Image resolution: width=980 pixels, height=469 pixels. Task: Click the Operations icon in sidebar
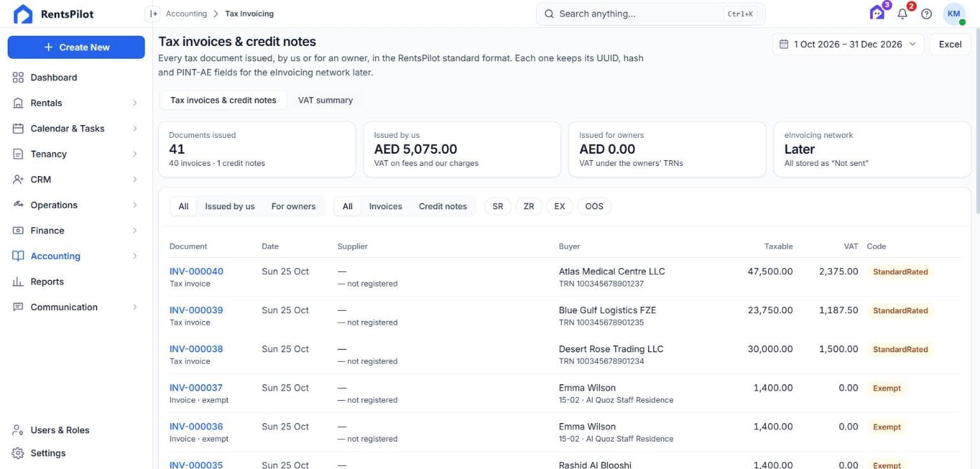[18, 205]
